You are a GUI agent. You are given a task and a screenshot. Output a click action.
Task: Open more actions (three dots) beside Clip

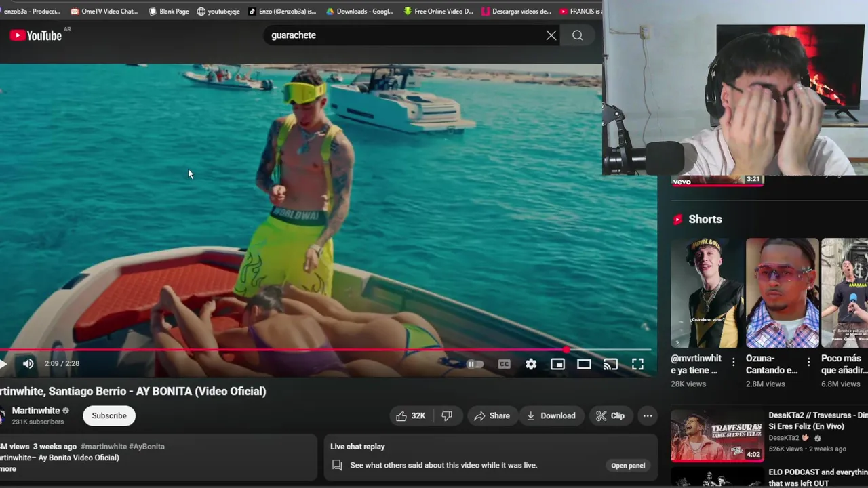648,415
